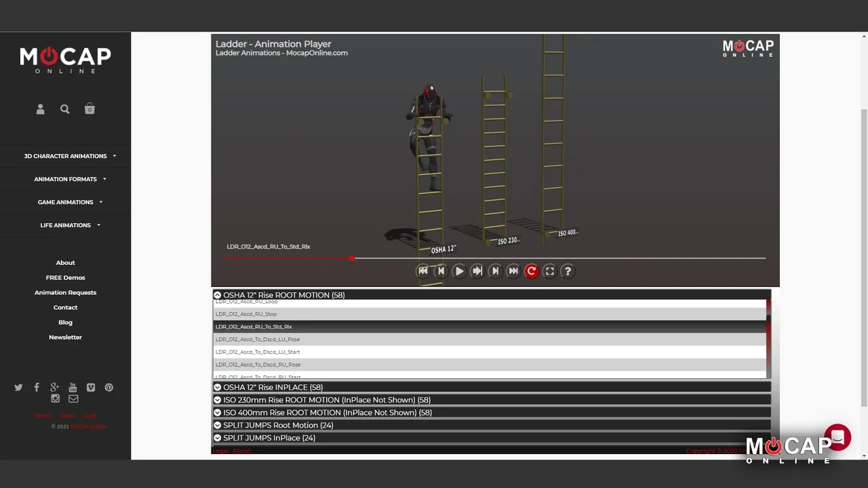Screen dimensions: 868x488
Task: Open the Pinterest social icon
Action: click(x=108, y=388)
